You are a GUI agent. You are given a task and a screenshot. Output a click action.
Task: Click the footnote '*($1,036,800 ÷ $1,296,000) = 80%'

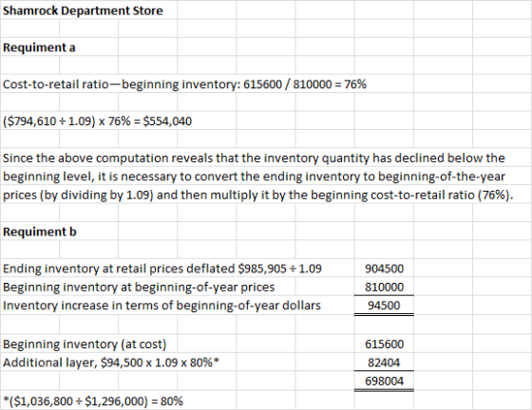(x=93, y=401)
